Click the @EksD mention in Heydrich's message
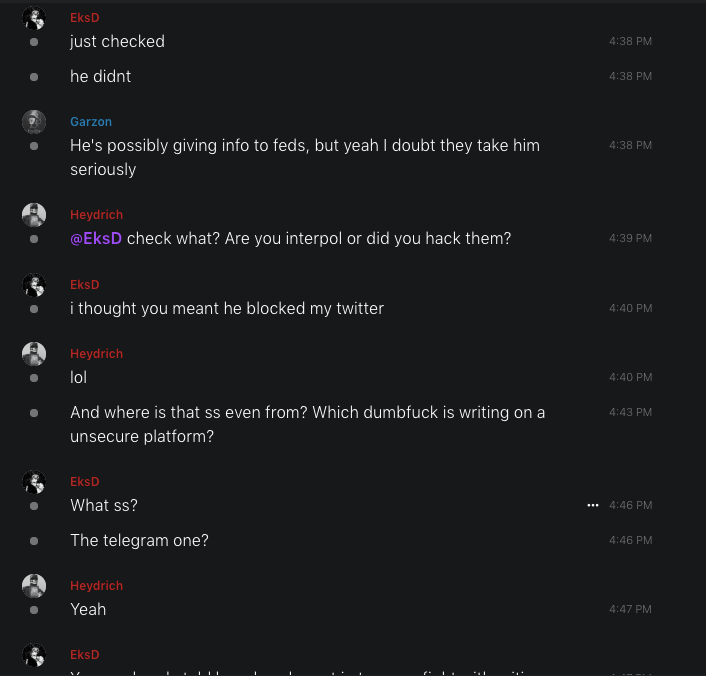The image size is (706, 676). pos(96,238)
